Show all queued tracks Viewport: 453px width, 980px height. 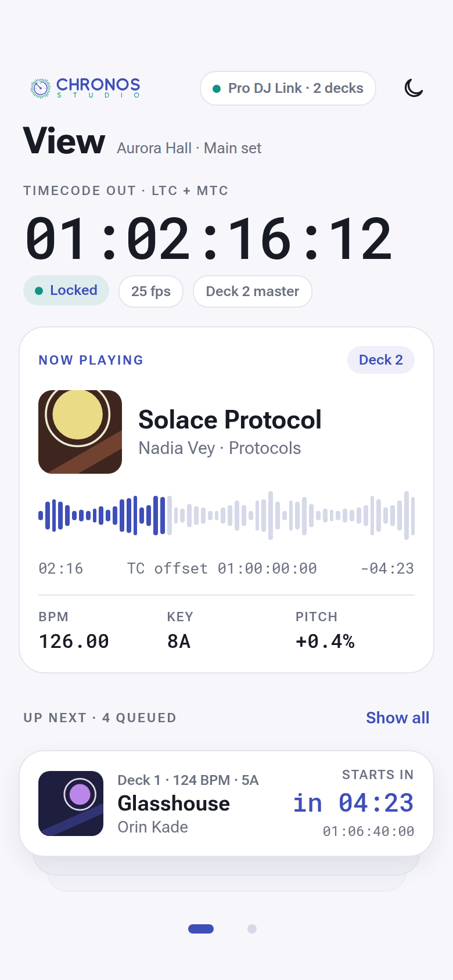coord(398,718)
